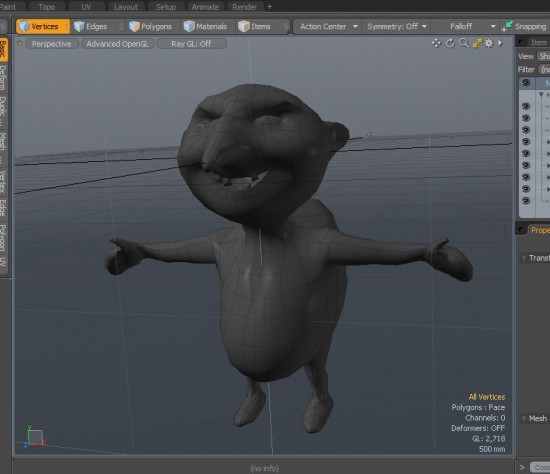
Task: Open the Render layout tab
Action: pos(244,7)
